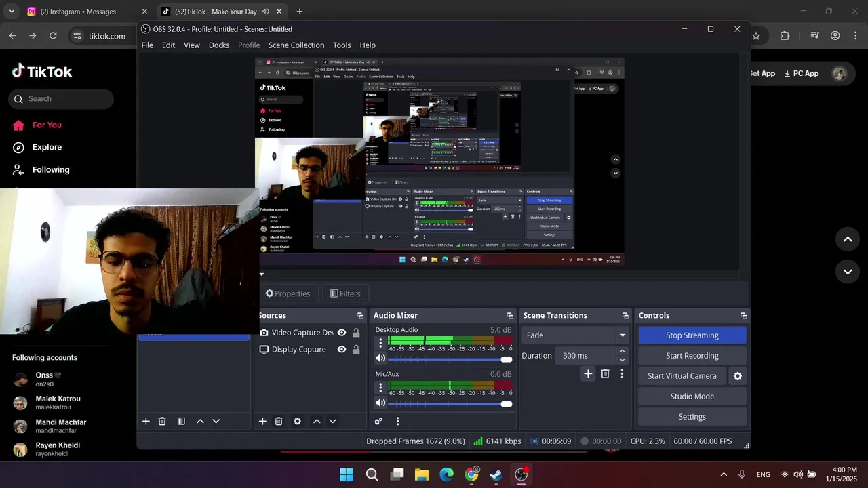Click the TikTok logo
This screenshot has height=488, width=868.
(x=42, y=71)
